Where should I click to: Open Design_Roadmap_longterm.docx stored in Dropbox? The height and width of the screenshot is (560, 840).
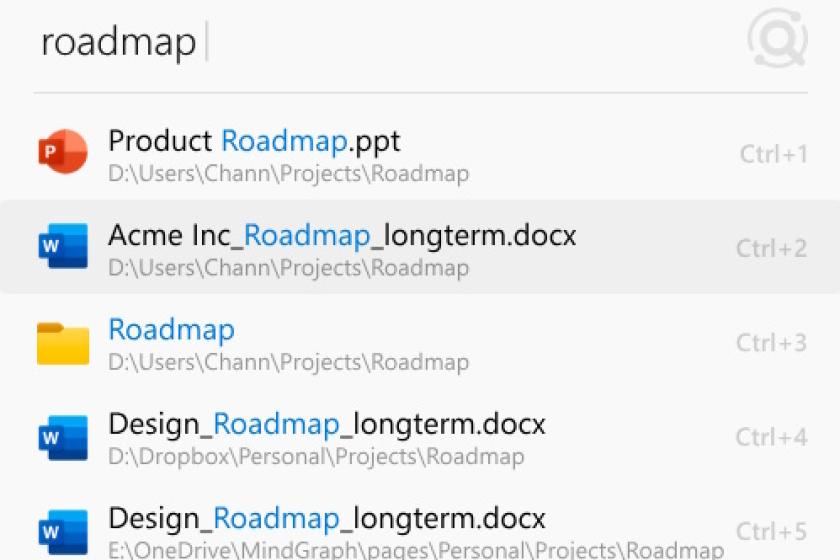(420, 436)
